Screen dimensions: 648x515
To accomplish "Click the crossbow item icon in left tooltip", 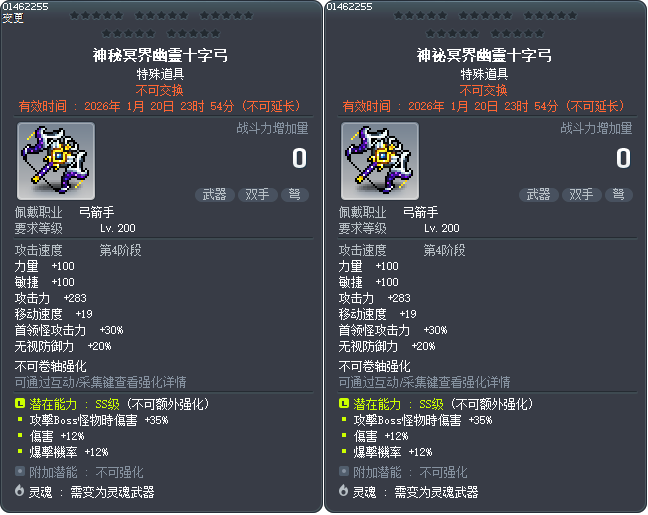I will [x=56, y=161].
